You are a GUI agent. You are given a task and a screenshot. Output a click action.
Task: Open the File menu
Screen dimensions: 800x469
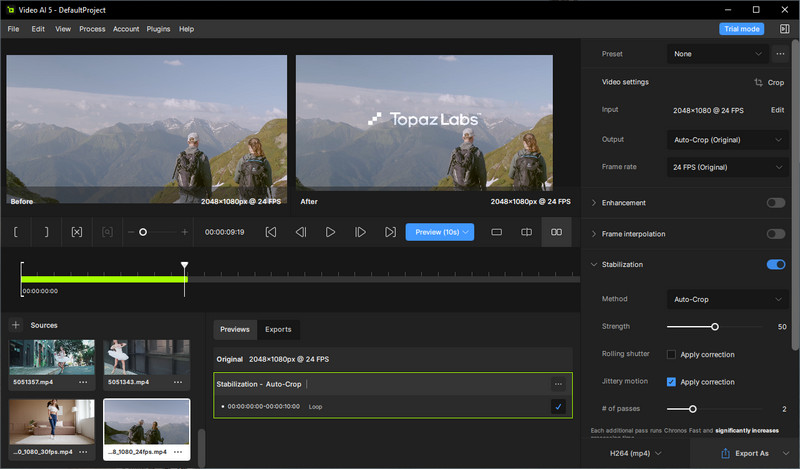click(x=13, y=29)
